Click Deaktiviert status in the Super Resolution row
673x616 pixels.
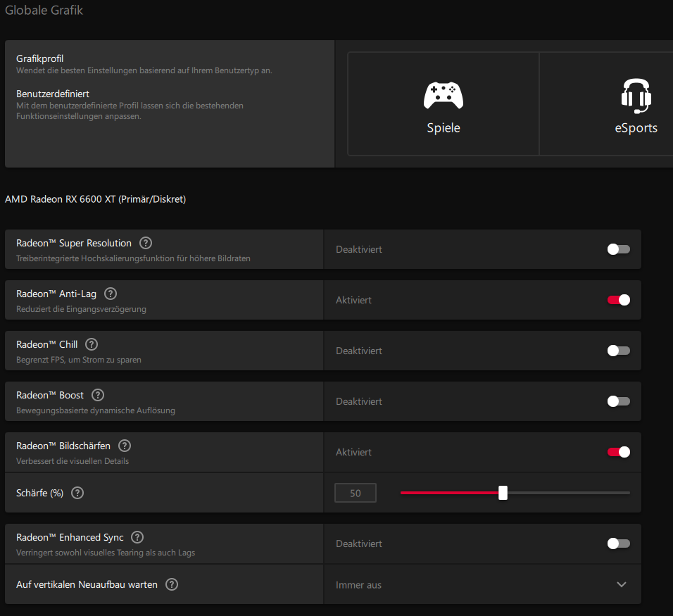click(x=359, y=249)
